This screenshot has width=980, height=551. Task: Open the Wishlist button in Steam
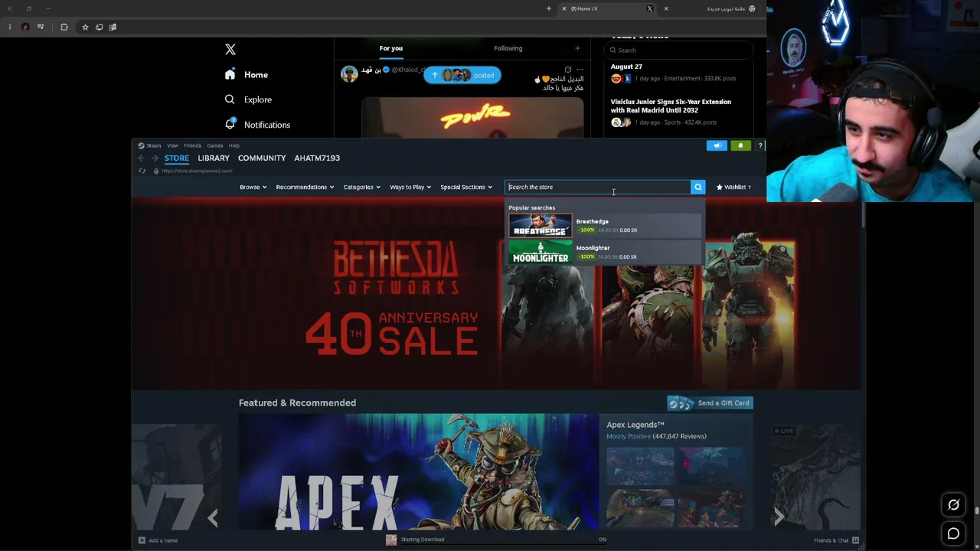pos(733,187)
